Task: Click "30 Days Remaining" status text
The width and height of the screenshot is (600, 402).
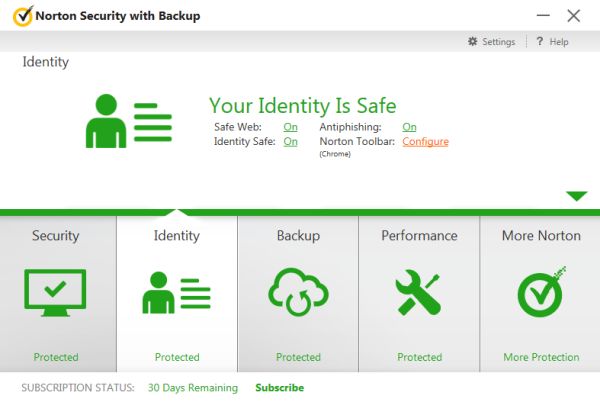Action: (193, 388)
